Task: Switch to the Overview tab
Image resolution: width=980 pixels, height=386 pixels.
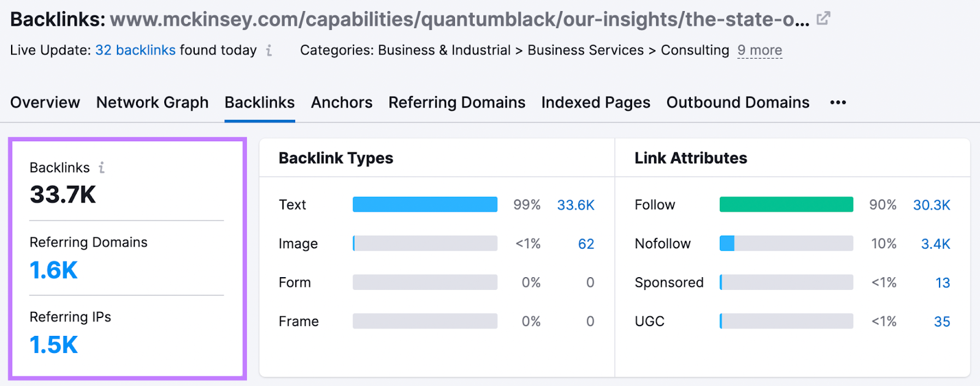Action: (x=44, y=102)
